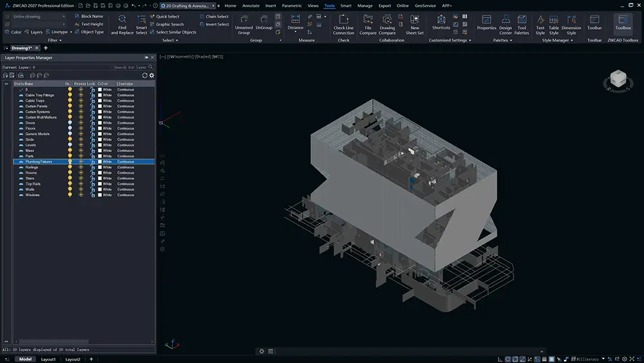
Task: Expand the Palettes panel arrow
Action: 511,40
